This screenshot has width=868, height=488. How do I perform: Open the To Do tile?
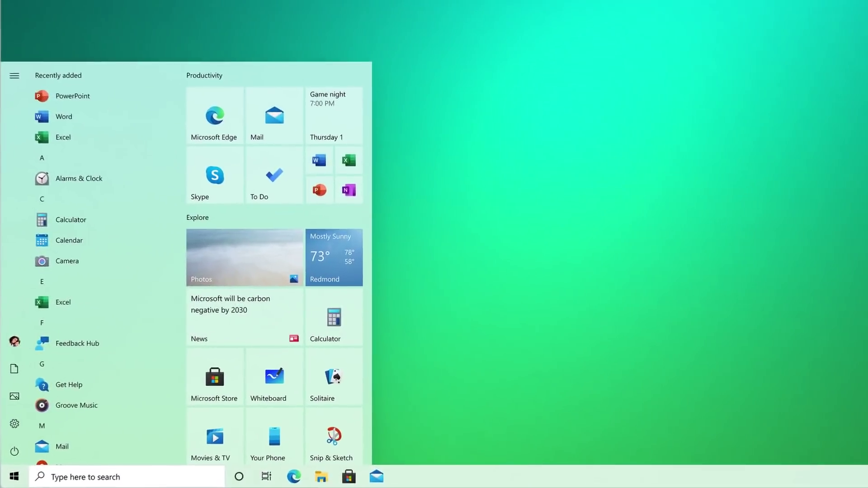274,175
